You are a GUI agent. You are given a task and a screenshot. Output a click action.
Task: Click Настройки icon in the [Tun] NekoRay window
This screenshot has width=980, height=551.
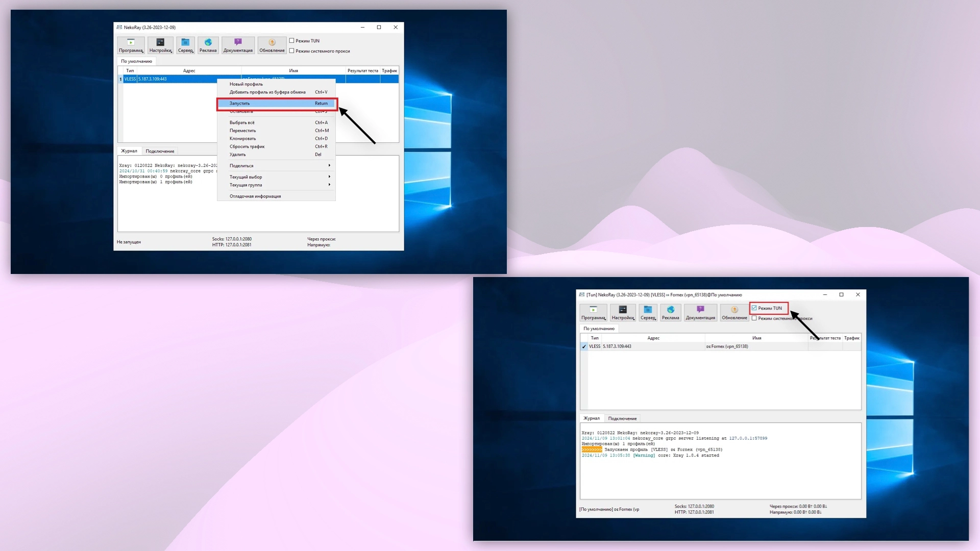click(x=623, y=312)
